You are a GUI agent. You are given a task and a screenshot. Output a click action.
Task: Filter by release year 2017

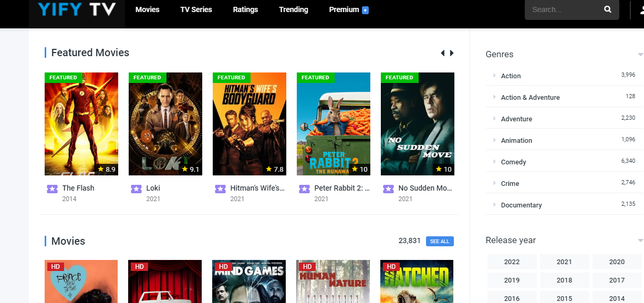coord(617,280)
